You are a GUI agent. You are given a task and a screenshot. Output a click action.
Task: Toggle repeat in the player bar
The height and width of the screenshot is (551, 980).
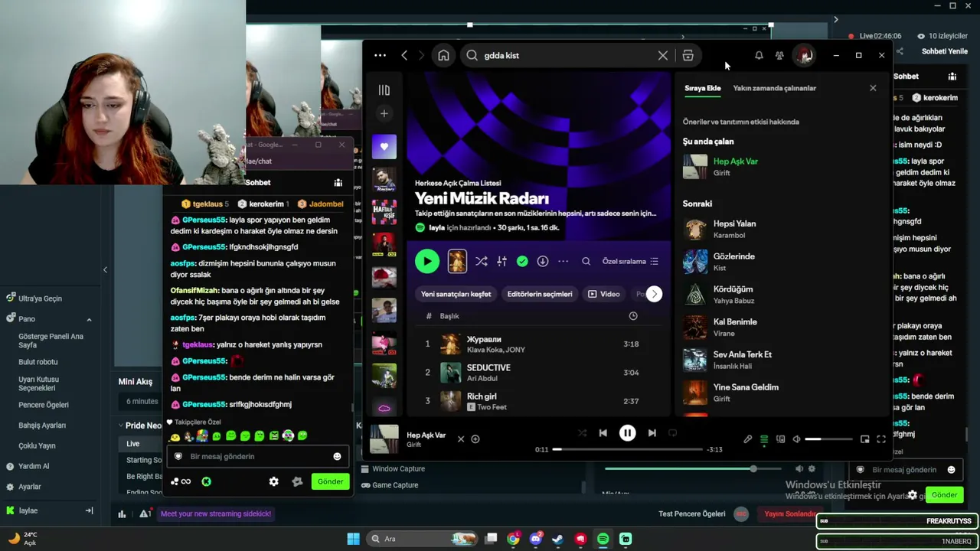pyautogui.click(x=672, y=433)
